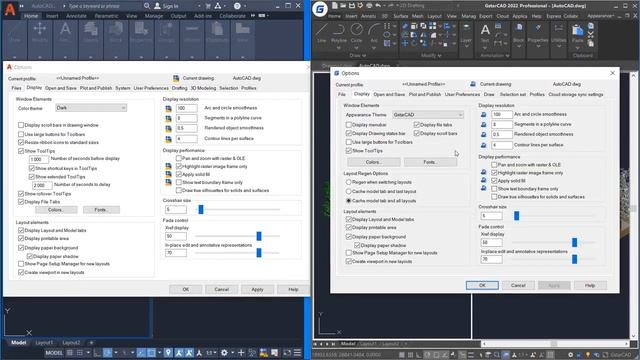
Task: Click the search magnifier icon in AutoCAD title bar
Action: click(x=147, y=6)
